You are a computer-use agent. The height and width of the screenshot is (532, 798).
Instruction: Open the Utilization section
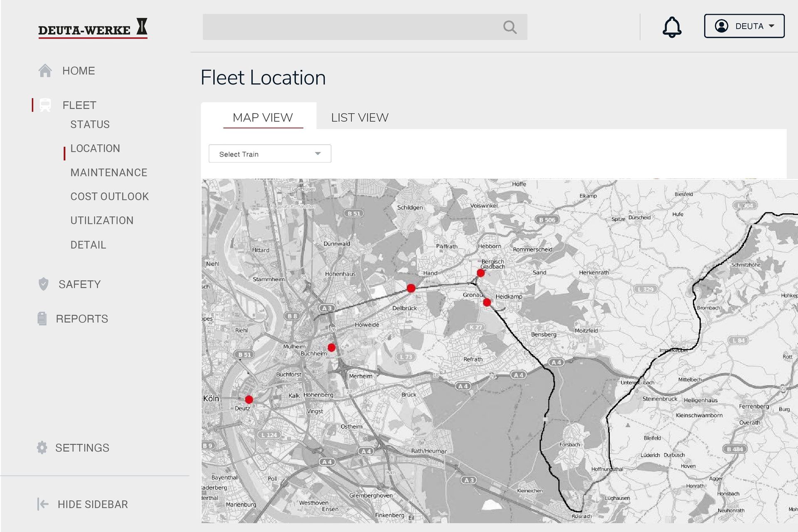click(x=102, y=220)
